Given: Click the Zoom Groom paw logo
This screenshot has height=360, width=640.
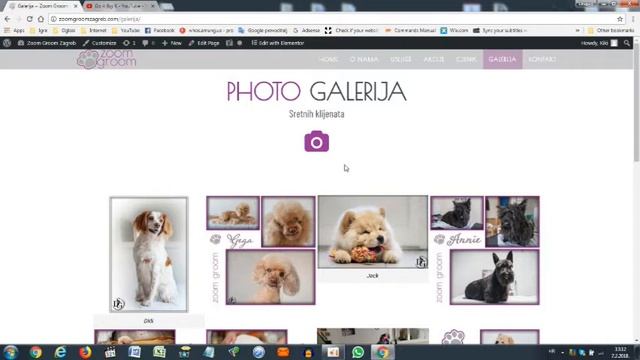Looking at the screenshot, I should pyautogui.click(x=106, y=60).
